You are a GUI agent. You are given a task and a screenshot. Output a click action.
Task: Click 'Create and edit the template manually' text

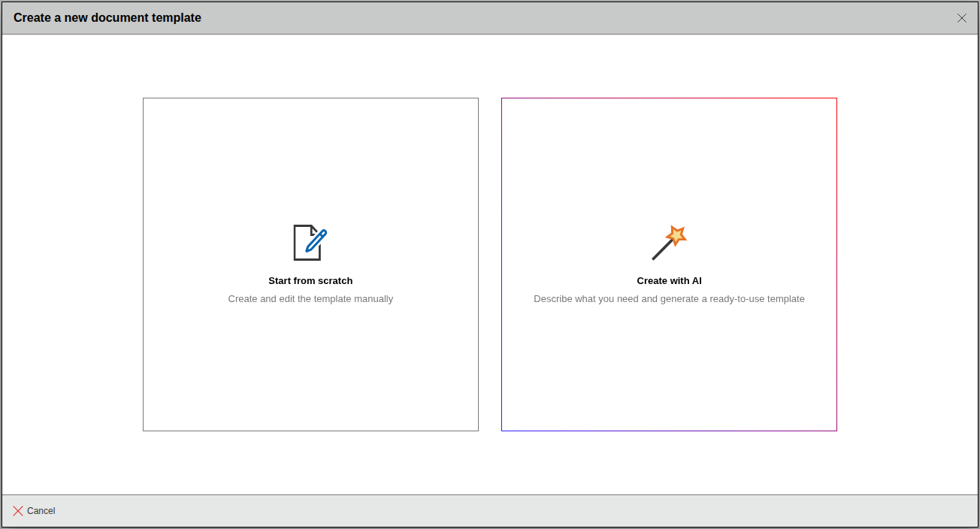[x=310, y=299]
